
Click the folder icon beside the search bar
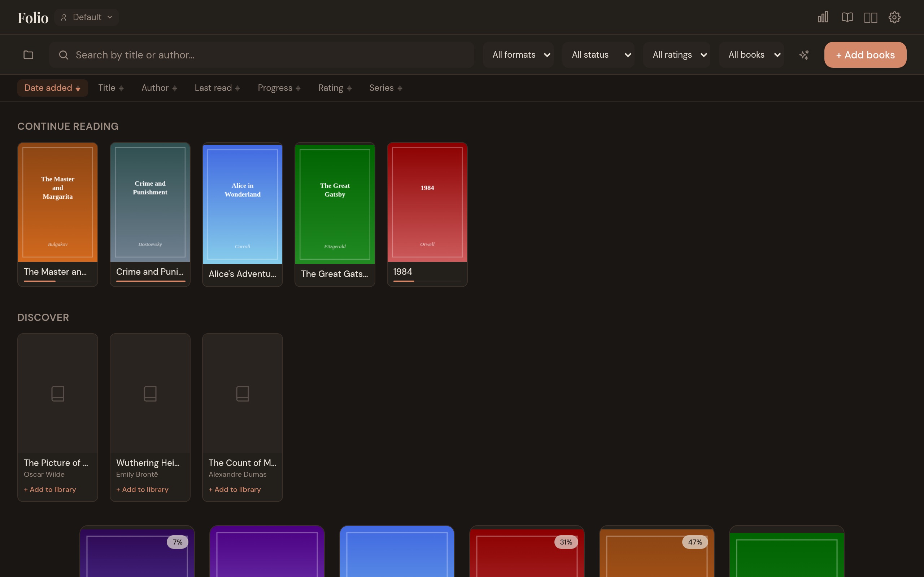click(28, 54)
